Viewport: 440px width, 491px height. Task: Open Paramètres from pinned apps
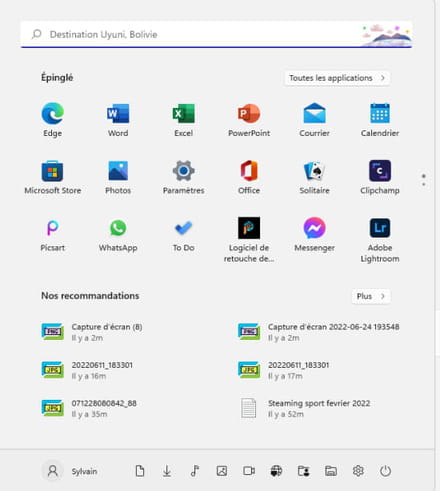[183, 178]
